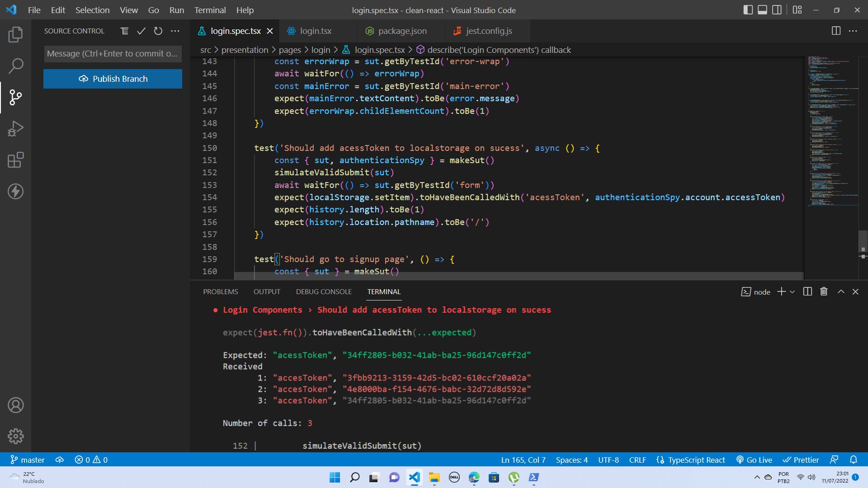The width and height of the screenshot is (868, 488).
Task: Open the Search view in activity bar
Action: coord(15,66)
